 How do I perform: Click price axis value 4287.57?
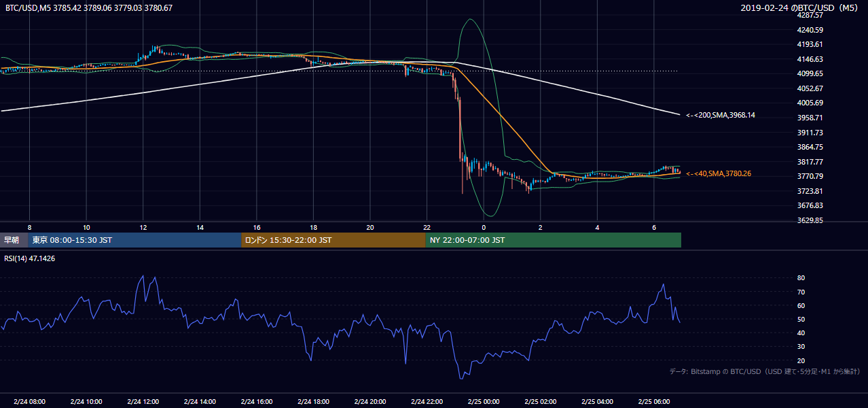coord(810,15)
